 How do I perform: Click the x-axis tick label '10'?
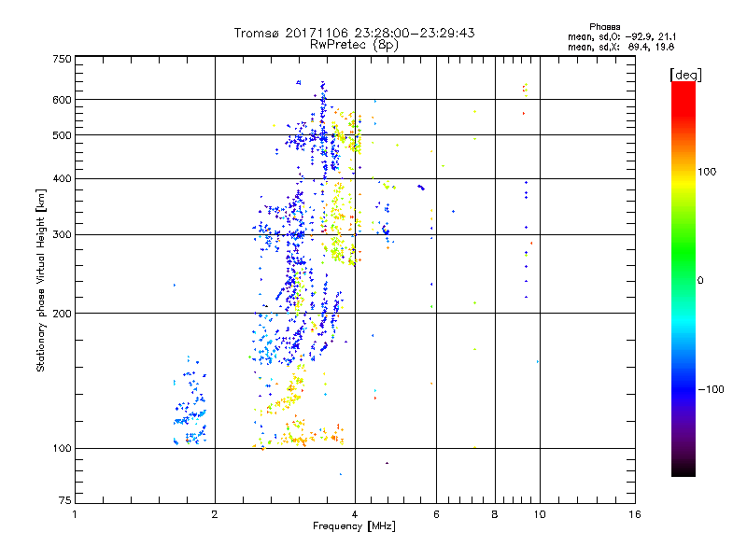tap(540, 514)
